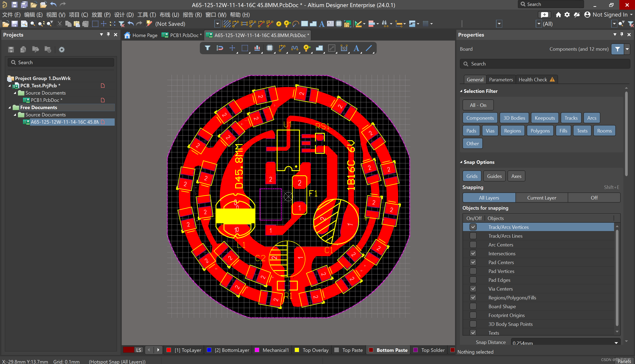Collapse the Snap Options section
The image size is (635, 364).
[x=461, y=162]
